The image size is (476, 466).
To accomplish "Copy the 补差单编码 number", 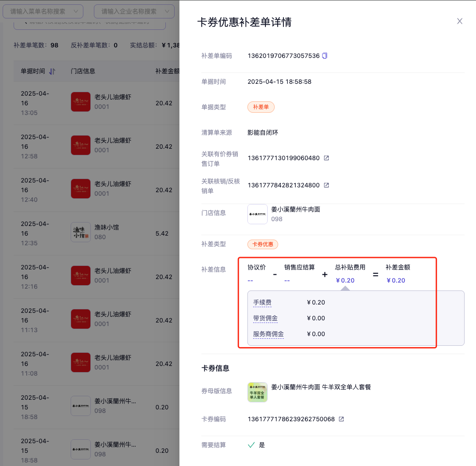I will [325, 56].
